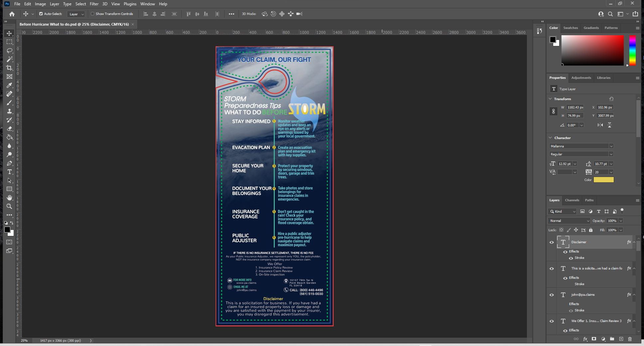Image resolution: width=644 pixels, height=346 pixels.
Task: Hide the 'This is a solicita...' layer
Action: [x=552, y=268]
